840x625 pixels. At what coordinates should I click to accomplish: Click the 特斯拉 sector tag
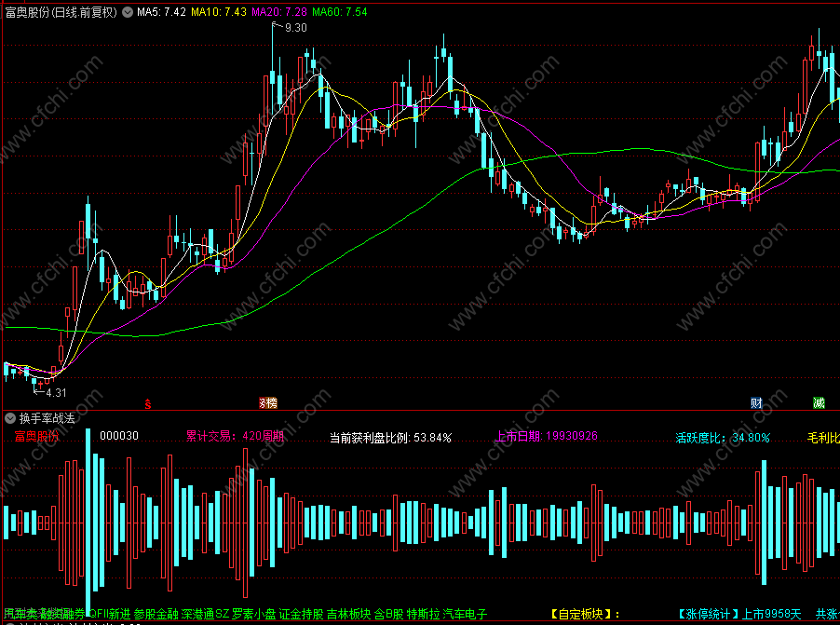423,614
